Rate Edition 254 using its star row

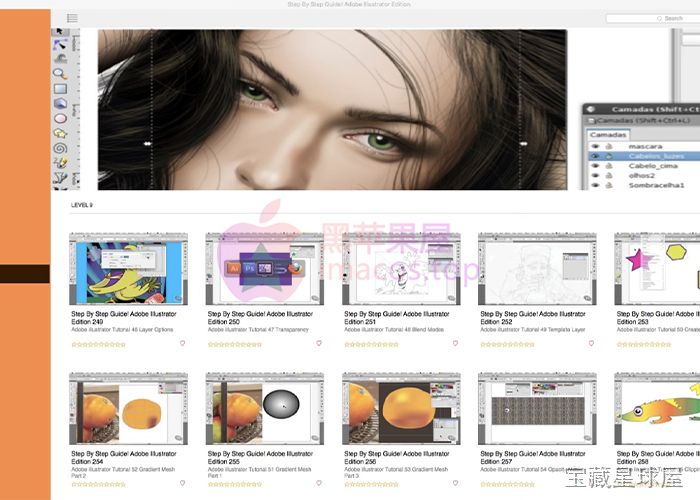(99, 484)
